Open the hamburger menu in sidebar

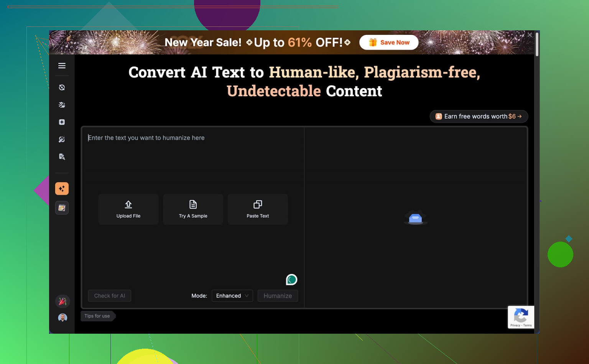click(62, 66)
